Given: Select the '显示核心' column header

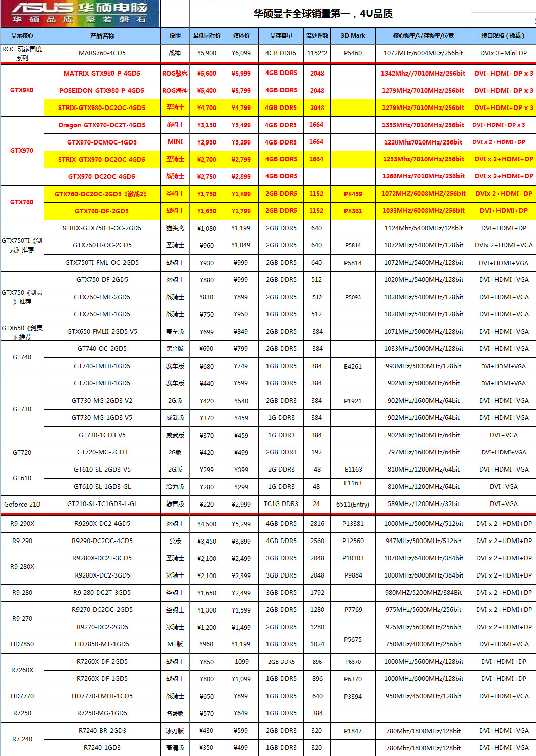Looking at the screenshot, I should coord(22,35).
